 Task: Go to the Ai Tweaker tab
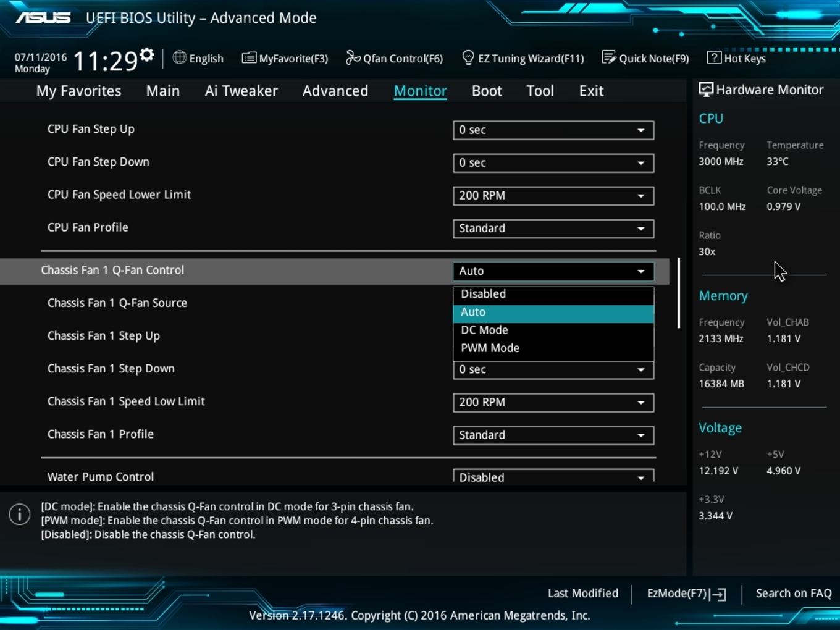tap(241, 91)
